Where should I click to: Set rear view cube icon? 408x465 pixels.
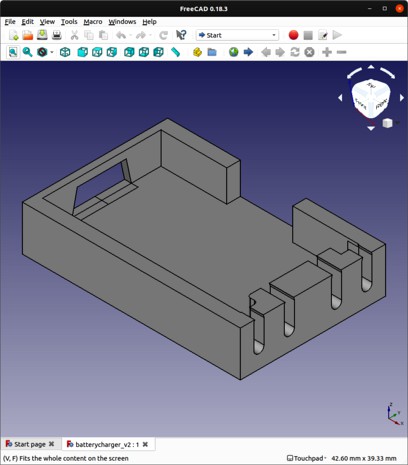(x=129, y=52)
